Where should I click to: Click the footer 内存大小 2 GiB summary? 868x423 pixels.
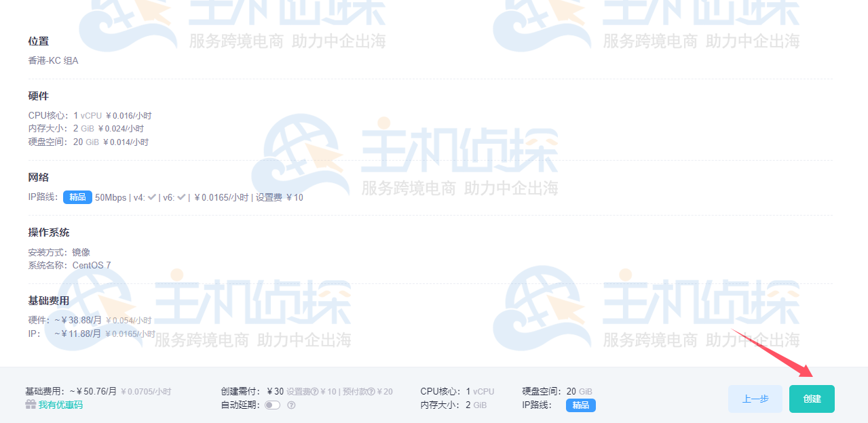[453, 405]
